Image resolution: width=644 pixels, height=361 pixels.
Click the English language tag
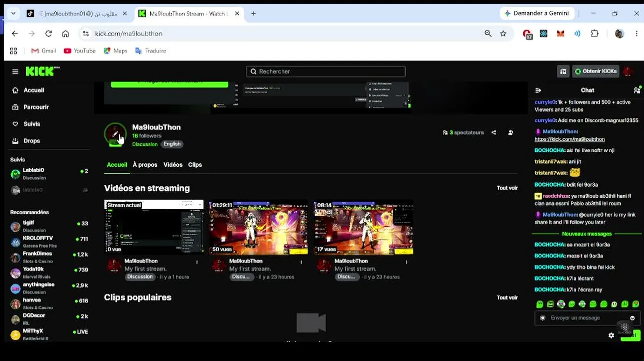coord(172,144)
